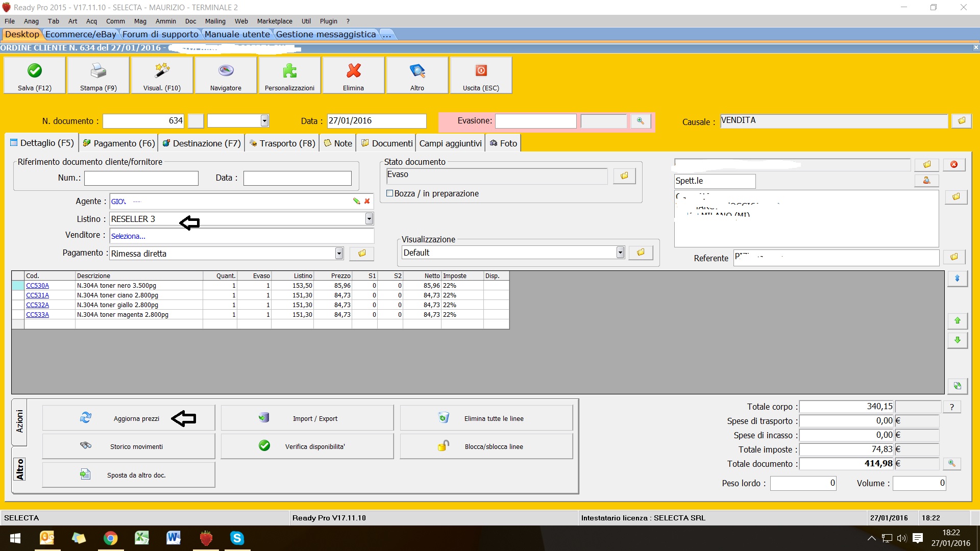Select the Azioni vertical tab

click(x=19, y=421)
